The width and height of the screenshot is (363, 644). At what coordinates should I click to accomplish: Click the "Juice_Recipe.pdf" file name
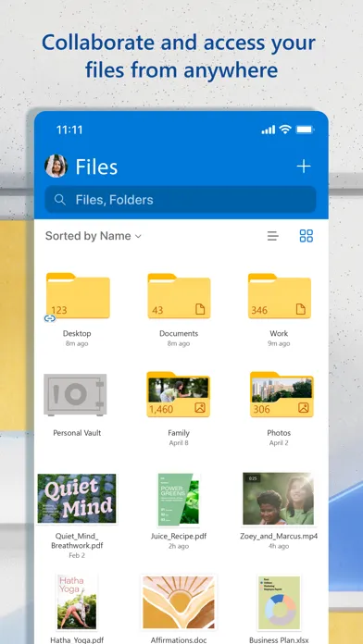tap(179, 537)
